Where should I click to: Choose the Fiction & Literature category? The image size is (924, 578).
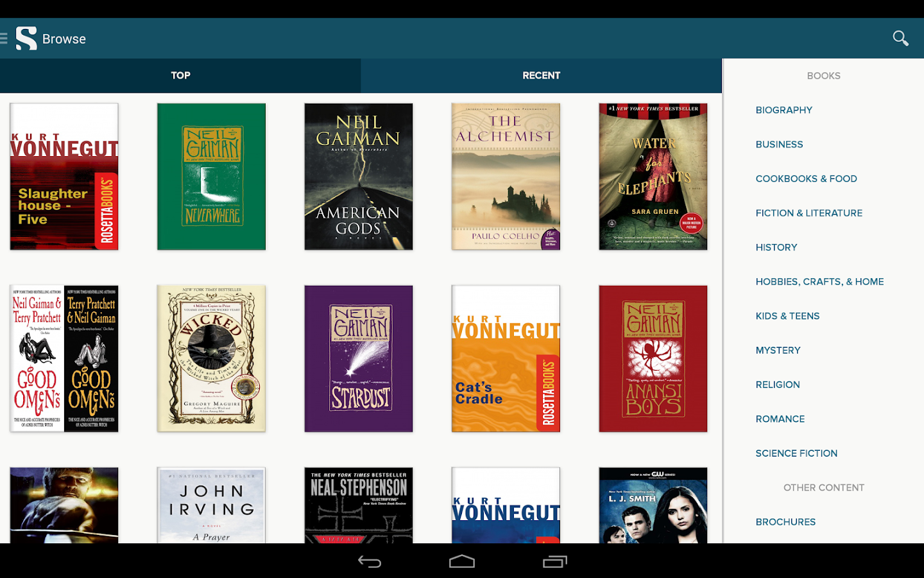click(x=809, y=213)
